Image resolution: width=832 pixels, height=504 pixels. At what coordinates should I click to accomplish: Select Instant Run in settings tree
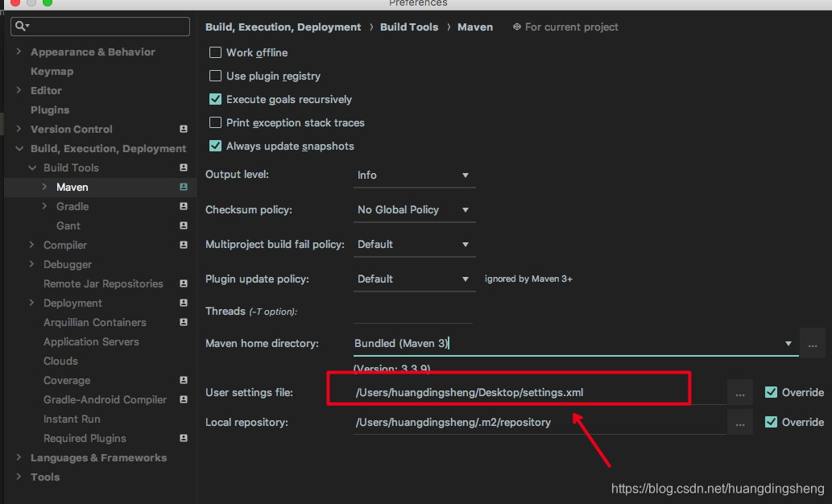(72, 419)
